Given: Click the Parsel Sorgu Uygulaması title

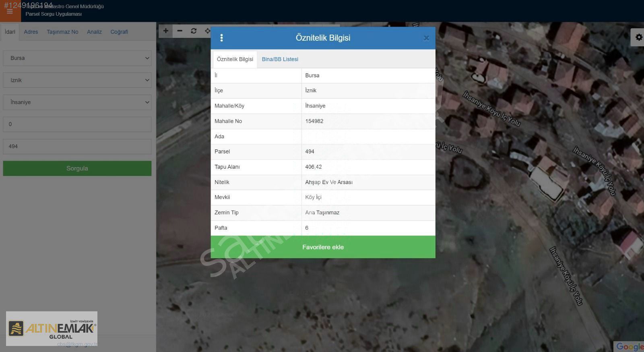Looking at the screenshot, I should 54,14.
